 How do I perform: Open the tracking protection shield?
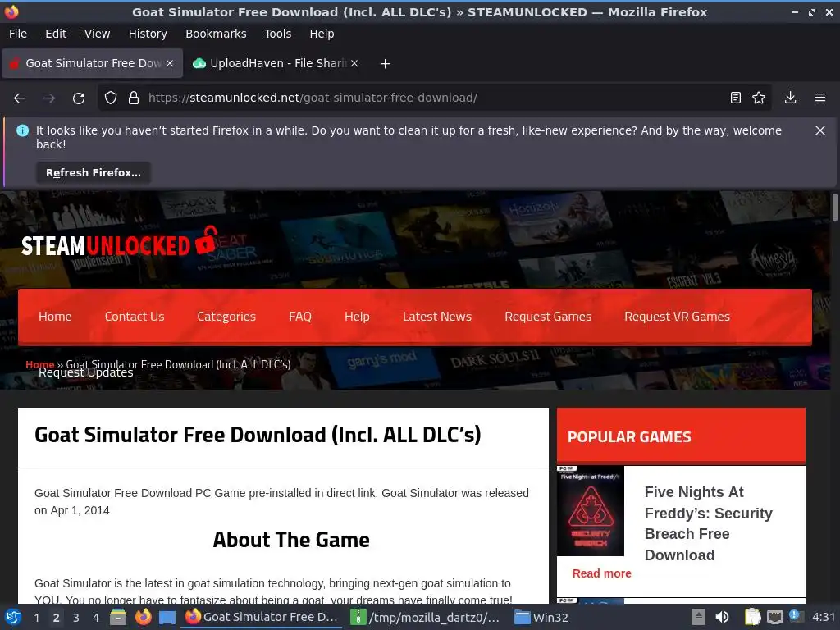point(111,98)
